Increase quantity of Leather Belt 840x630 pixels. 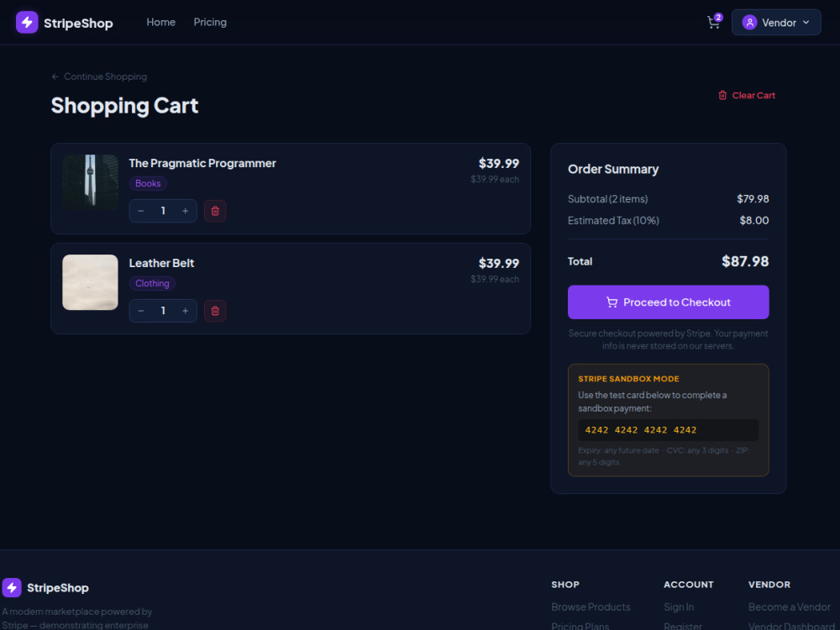pos(186,311)
